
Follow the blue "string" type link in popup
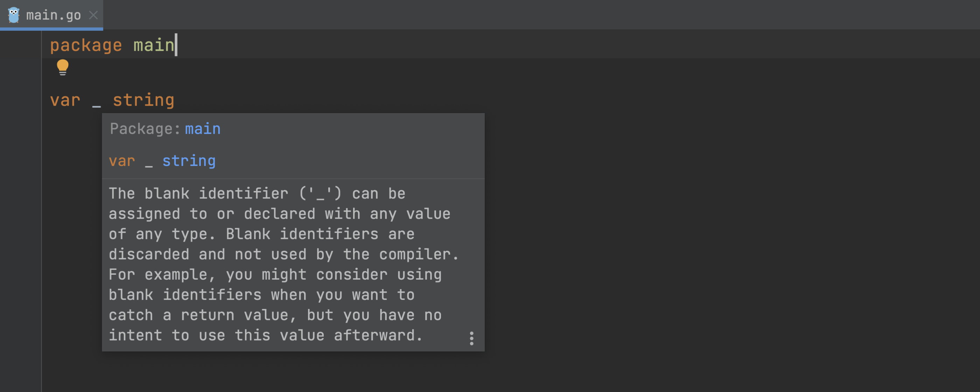189,161
